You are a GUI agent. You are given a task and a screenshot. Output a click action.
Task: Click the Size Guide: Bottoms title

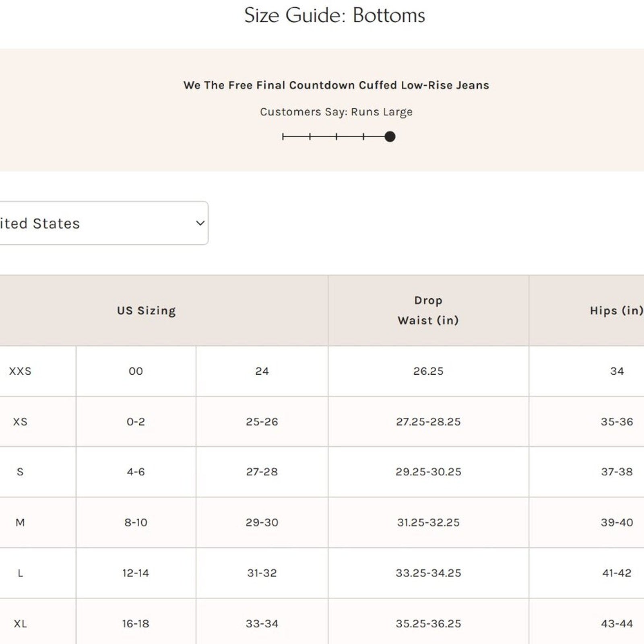tap(334, 15)
